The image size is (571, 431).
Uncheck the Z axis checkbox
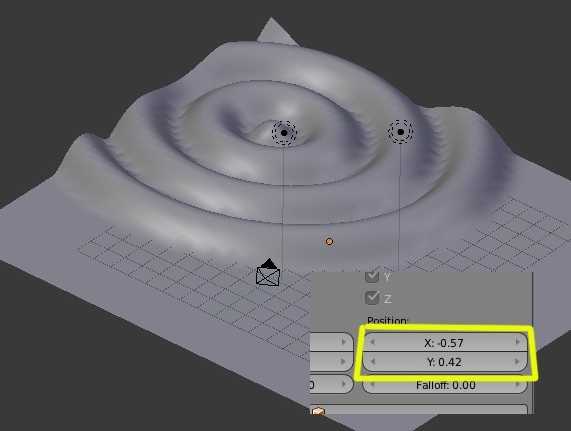(372, 298)
